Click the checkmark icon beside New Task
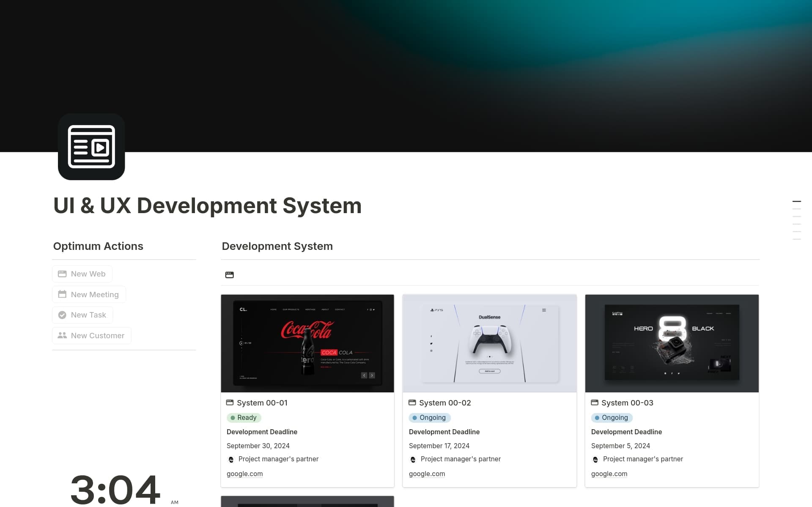 pyautogui.click(x=62, y=315)
